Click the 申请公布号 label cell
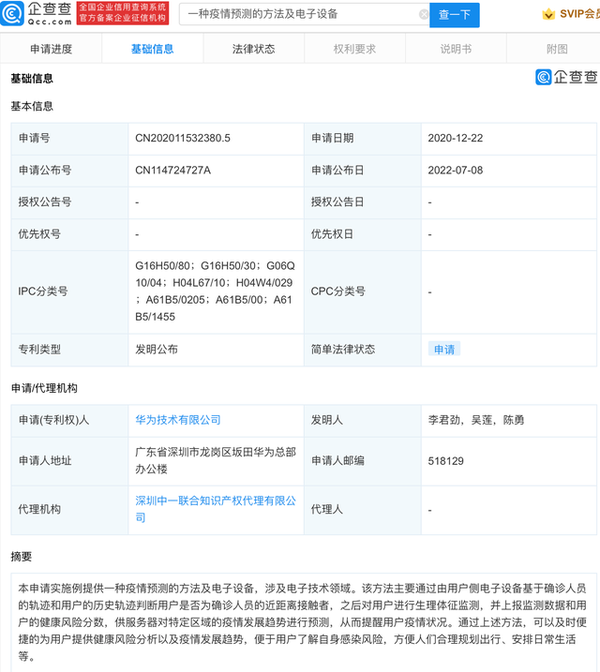 (x=69, y=170)
